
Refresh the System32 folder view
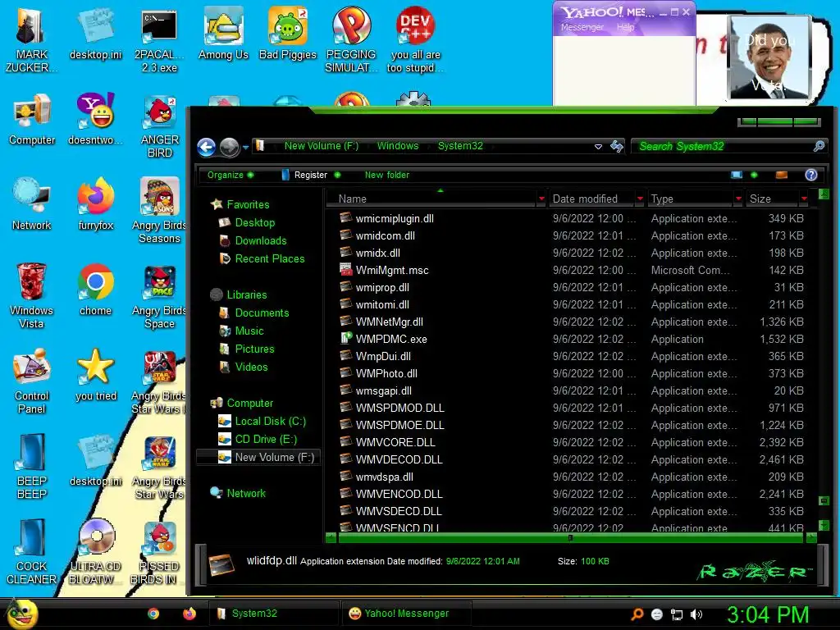point(617,146)
